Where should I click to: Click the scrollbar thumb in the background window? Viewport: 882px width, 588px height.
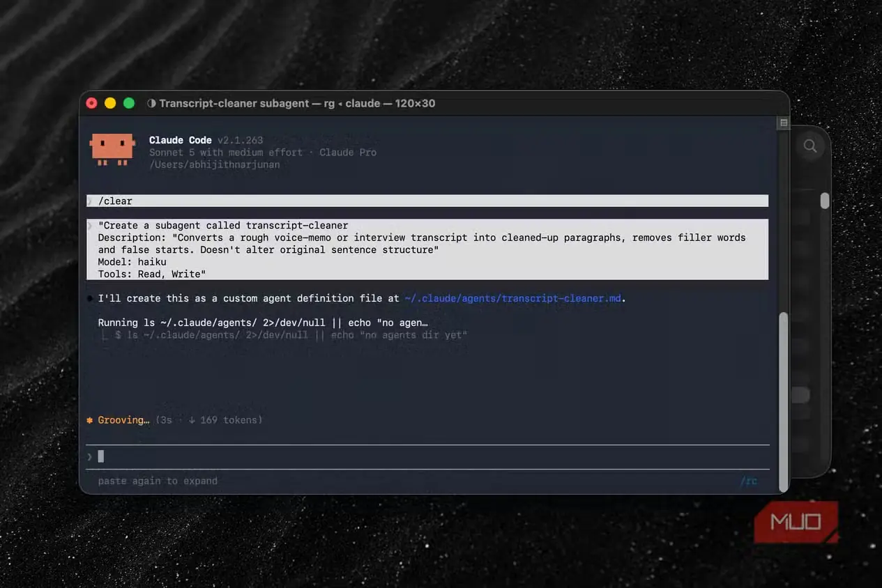(x=825, y=201)
